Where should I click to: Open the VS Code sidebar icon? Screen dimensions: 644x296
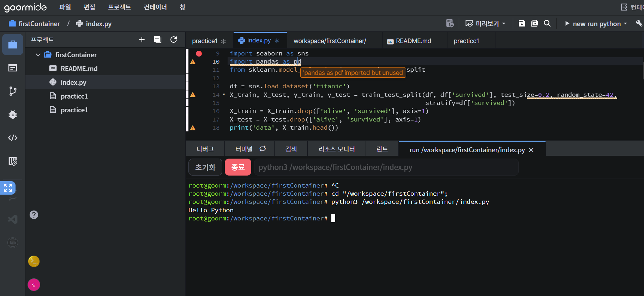(x=13, y=219)
